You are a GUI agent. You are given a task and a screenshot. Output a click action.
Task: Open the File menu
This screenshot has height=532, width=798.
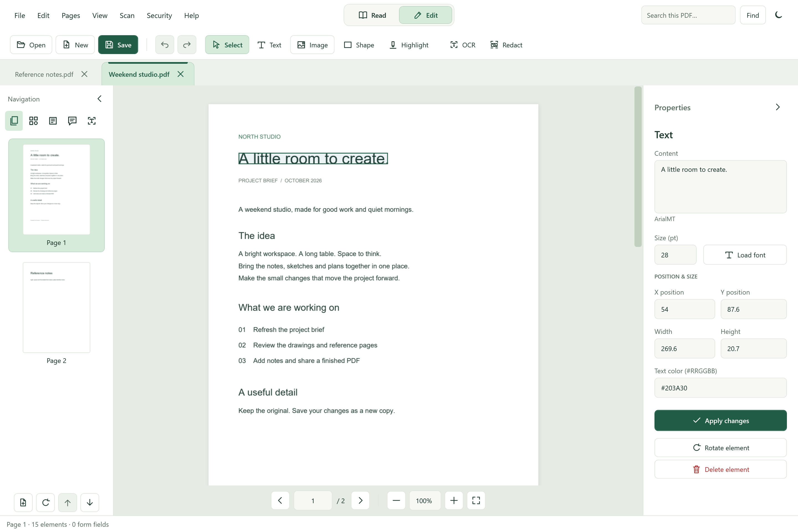[x=20, y=15]
